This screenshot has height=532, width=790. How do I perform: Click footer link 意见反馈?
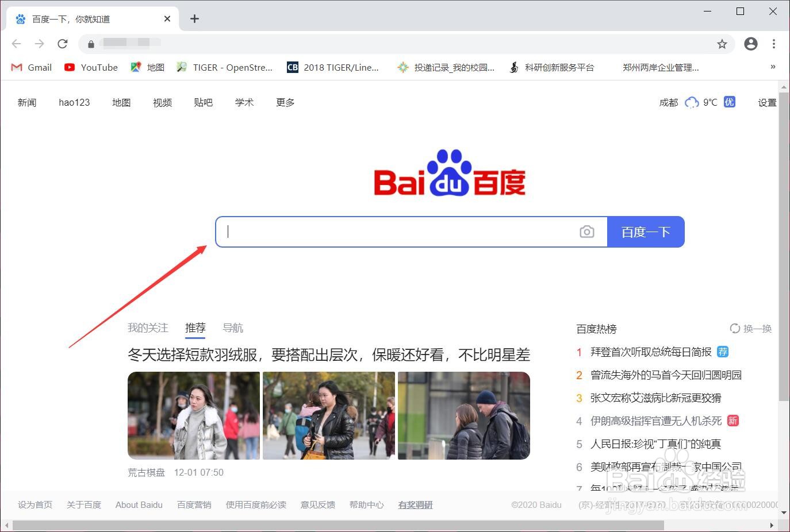coord(318,504)
